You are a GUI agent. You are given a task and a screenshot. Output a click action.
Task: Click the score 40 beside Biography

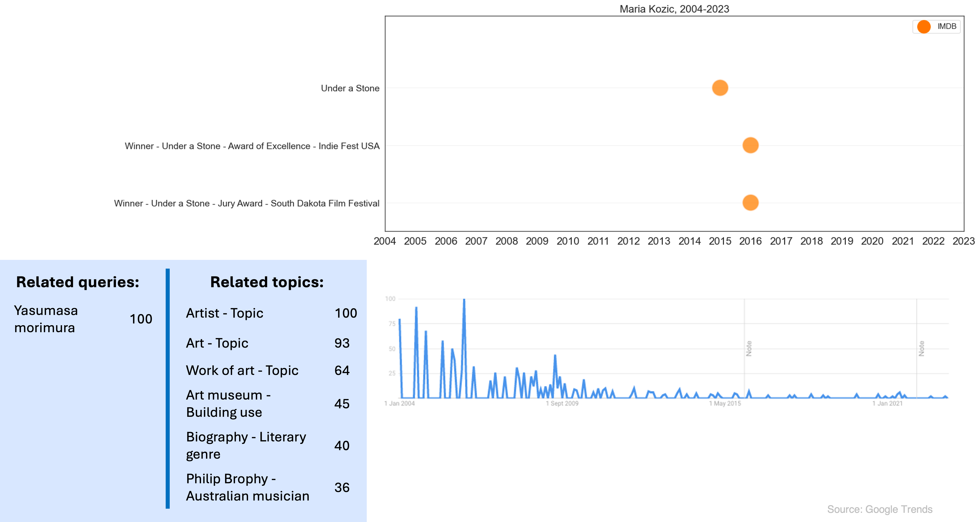[x=342, y=445]
